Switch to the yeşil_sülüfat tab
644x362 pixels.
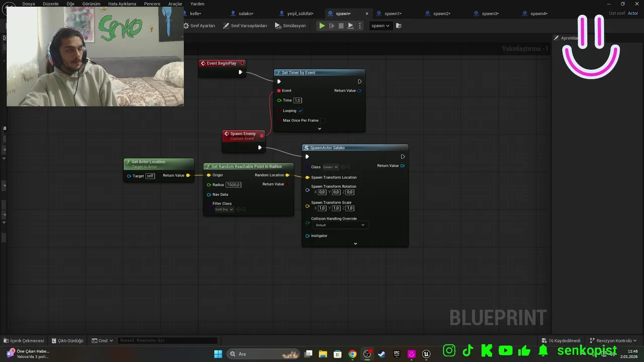click(x=300, y=14)
